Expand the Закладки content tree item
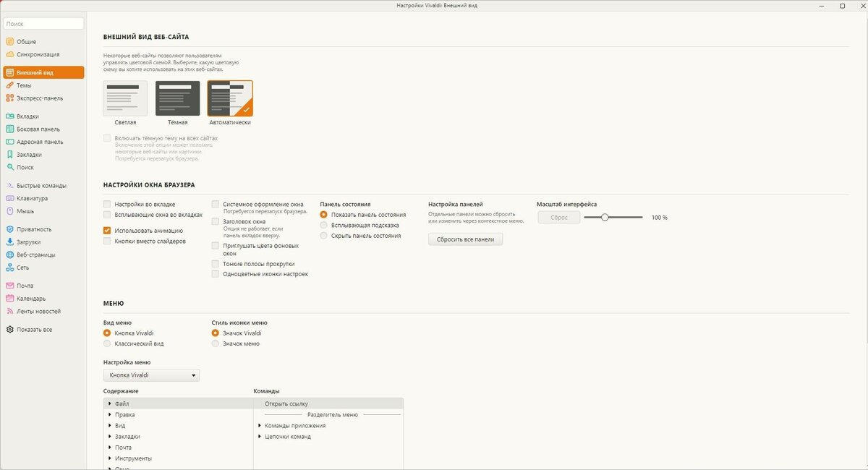 [x=110, y=437]
